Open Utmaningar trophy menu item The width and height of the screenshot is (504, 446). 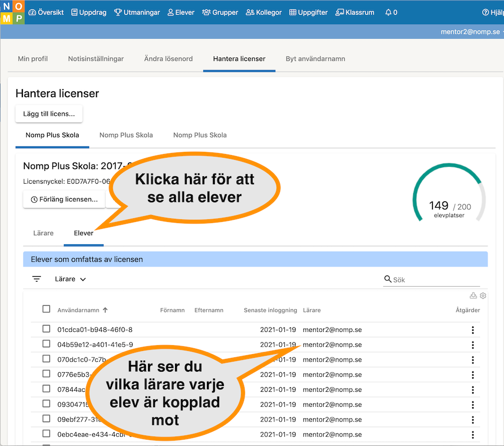coord(137,13)
